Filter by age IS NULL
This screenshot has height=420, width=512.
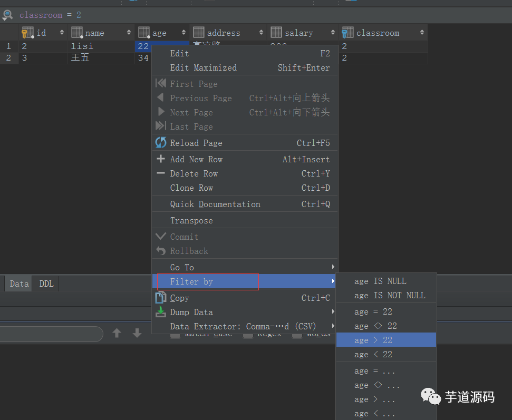(x=387, y=281)
